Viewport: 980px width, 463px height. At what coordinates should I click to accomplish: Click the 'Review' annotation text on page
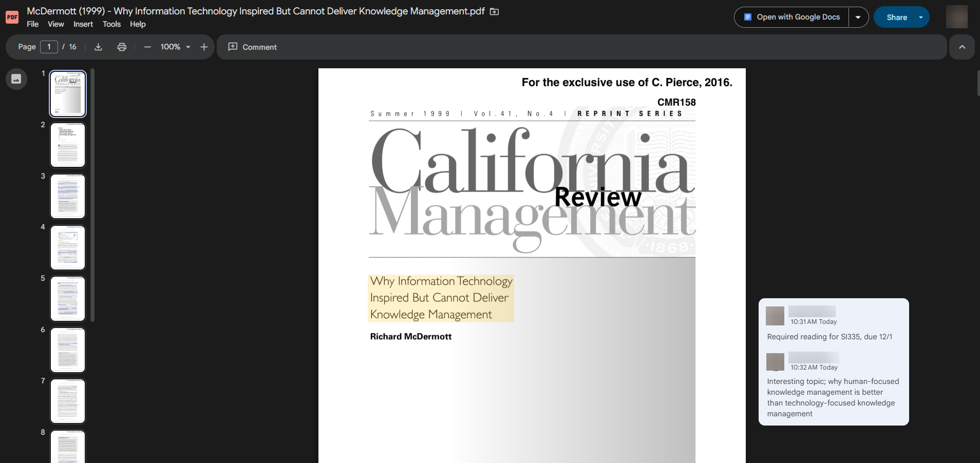[x=598, y=197]
